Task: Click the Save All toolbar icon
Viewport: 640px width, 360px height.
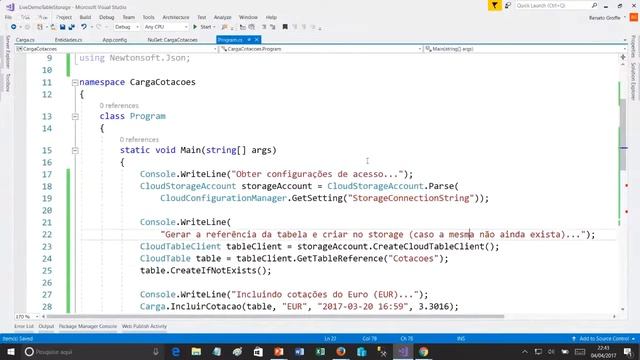Action: [71, 27]
